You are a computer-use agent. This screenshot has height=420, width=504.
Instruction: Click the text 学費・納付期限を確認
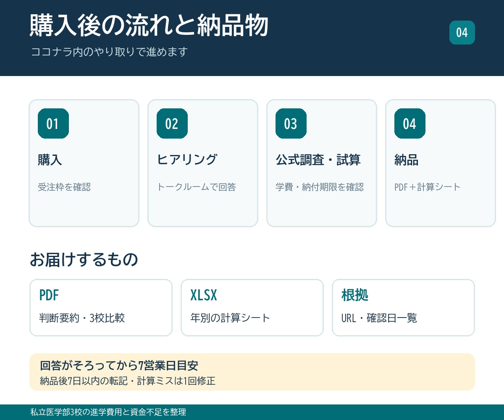(320, 187)
